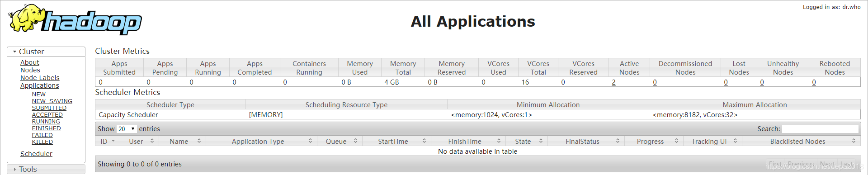
Task: Filter applications by NEW state
Action: (x=39, y=95)
